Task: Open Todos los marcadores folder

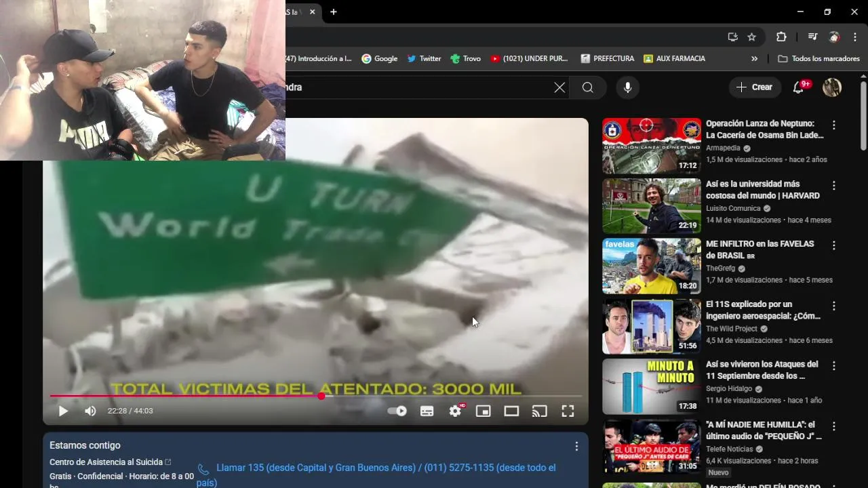Action: click(x=818, y=59)
